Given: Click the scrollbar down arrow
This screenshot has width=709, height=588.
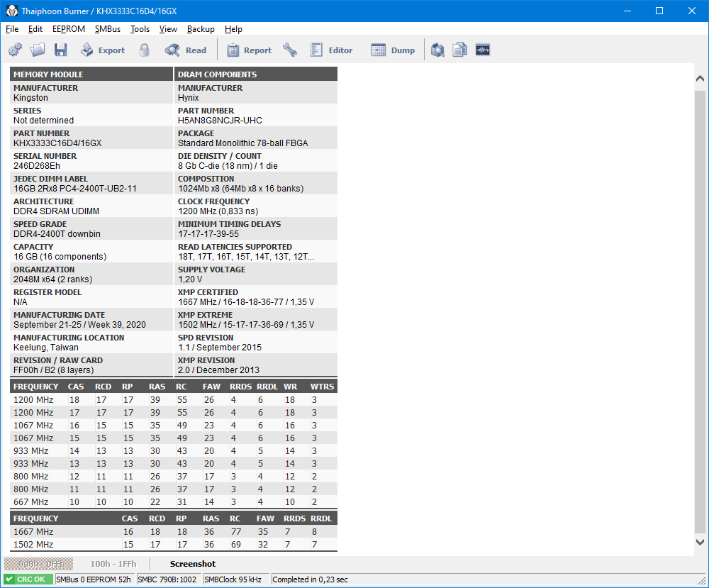Looking at the screenshot, I should click(700, 541).
